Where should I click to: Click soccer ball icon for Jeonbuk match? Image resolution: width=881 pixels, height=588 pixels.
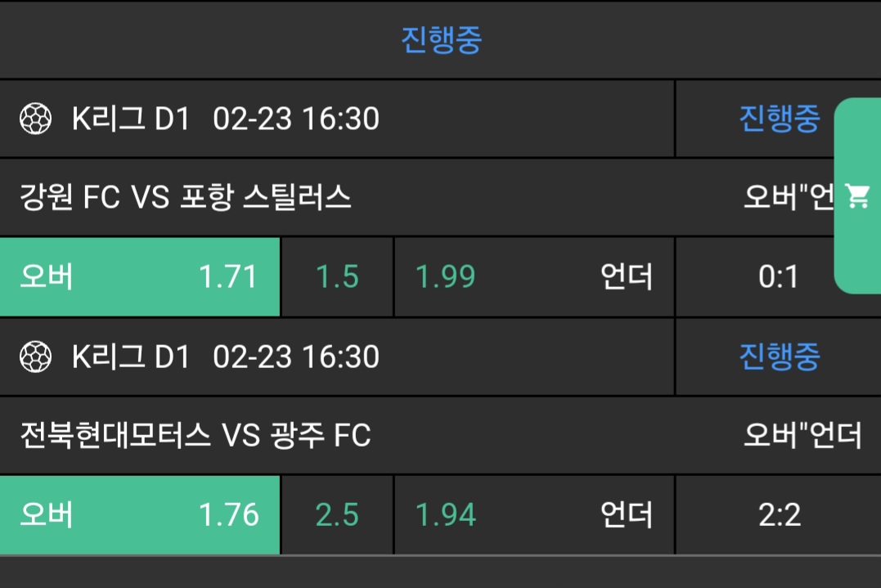coord(35,357)
